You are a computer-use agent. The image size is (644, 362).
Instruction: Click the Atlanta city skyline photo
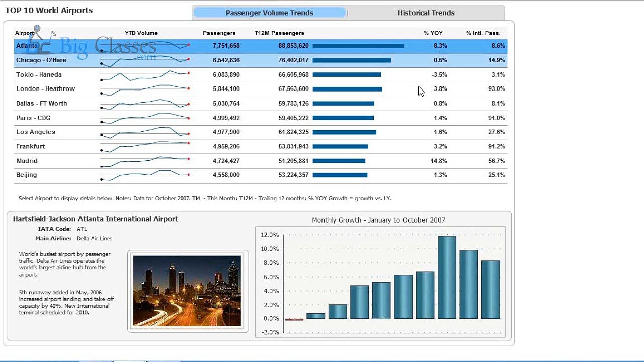coord(187,291)
